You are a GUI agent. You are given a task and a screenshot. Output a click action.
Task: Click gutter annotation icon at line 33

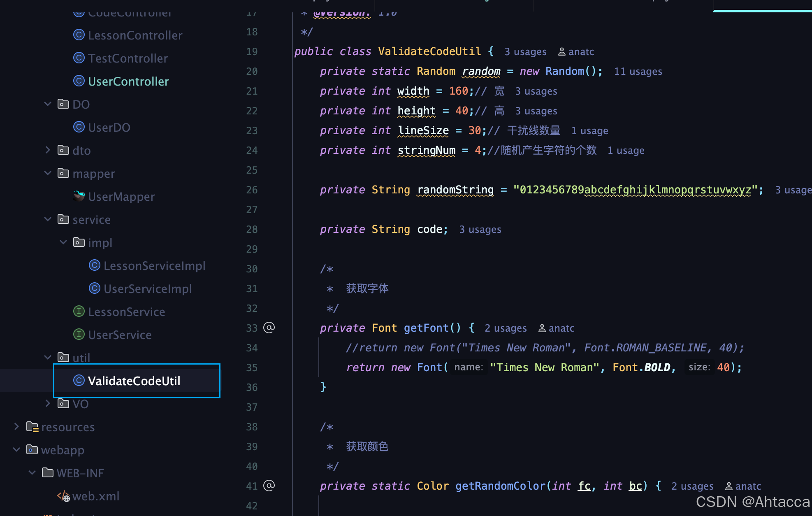269,328
